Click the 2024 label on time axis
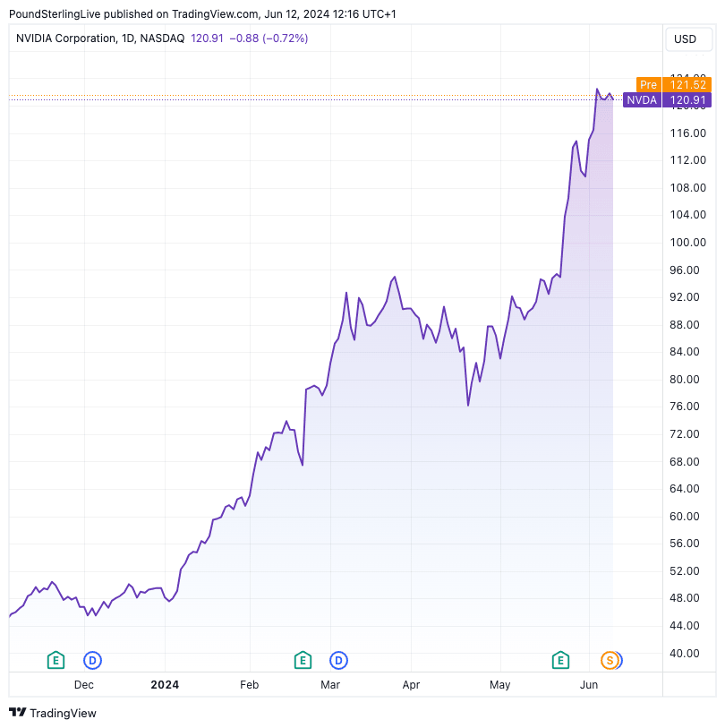The image size is (725, 728). coord(165,685)
